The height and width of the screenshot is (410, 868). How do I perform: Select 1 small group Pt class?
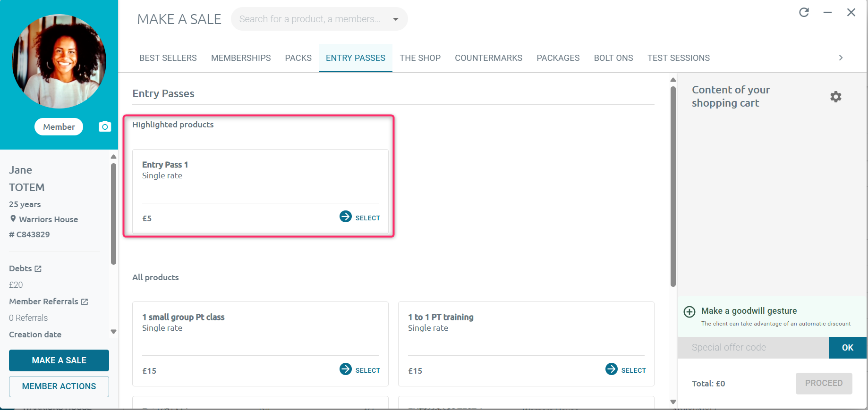[x=359, y=370]
